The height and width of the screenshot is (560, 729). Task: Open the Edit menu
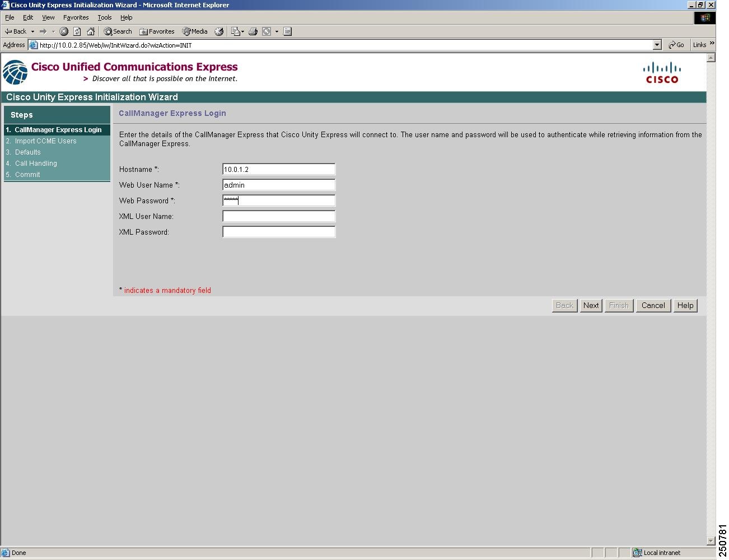point(28,17)
